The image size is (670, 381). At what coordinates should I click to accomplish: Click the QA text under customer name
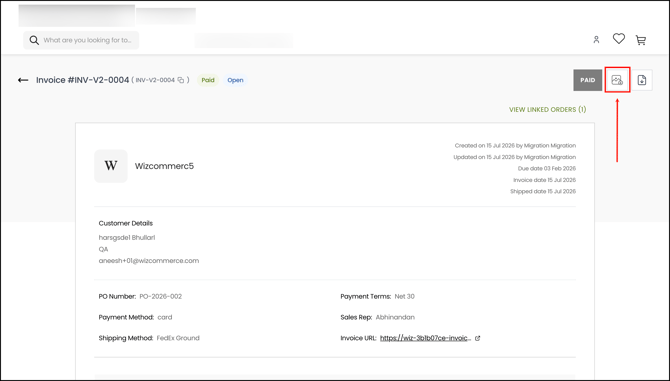[103, 249]
